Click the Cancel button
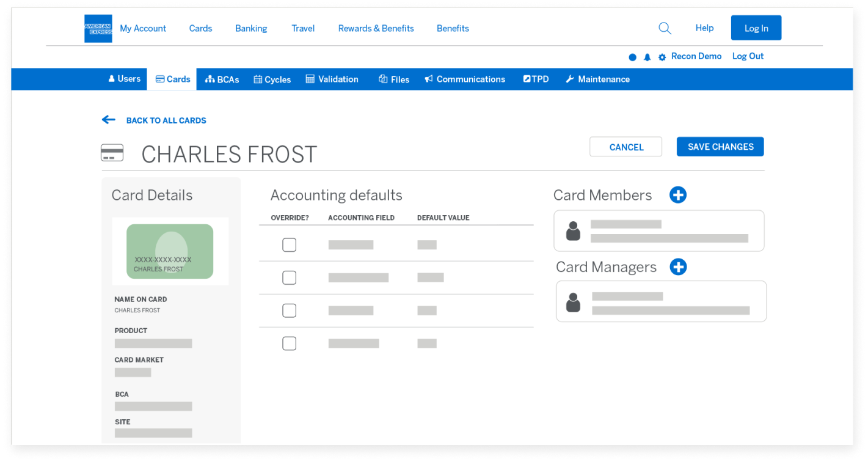The height and width of the screenshot is (459, 868). tap(625, 147)
